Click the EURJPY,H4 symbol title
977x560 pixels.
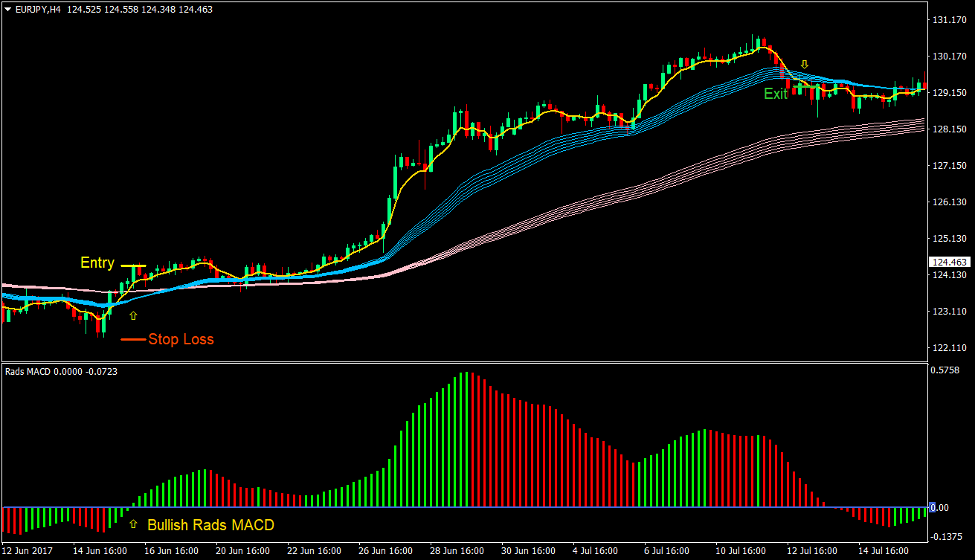coord(38,10)
